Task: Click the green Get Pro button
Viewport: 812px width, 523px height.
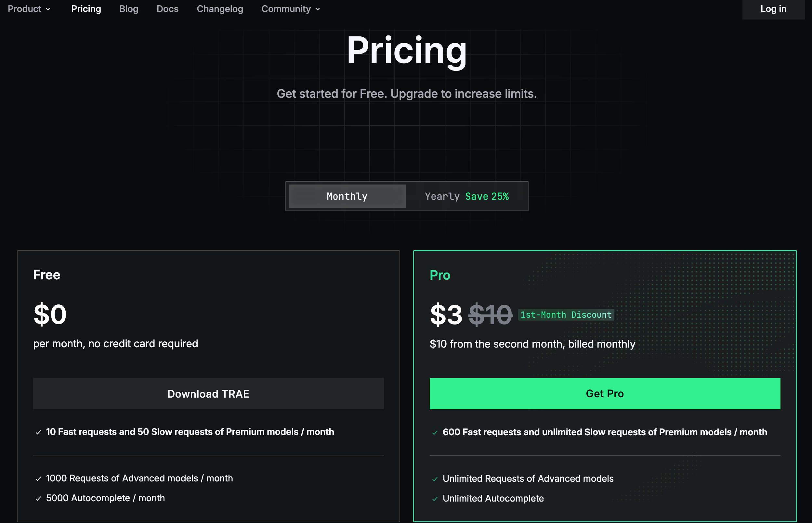Action: tap(604, 394)
